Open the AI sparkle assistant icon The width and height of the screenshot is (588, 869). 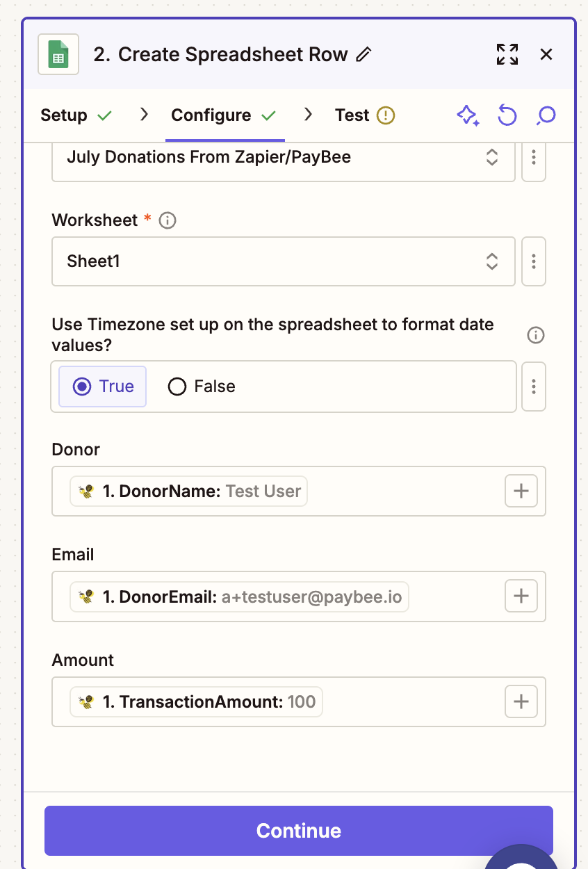[468, 115]
